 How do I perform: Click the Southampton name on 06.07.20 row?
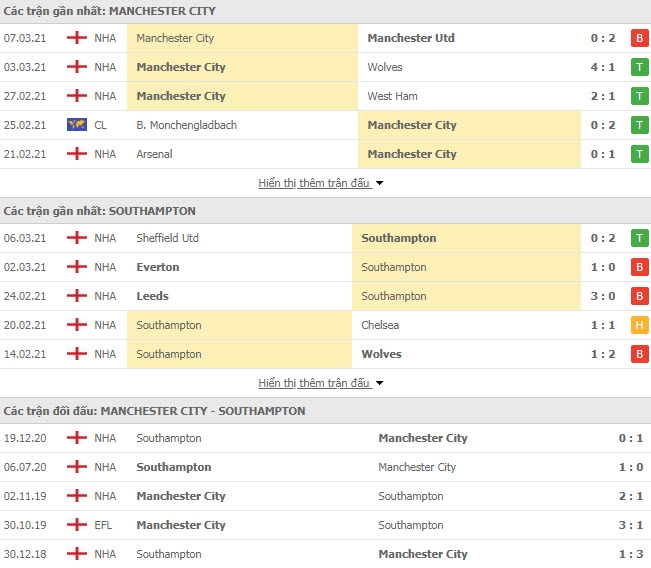point(174,467)
